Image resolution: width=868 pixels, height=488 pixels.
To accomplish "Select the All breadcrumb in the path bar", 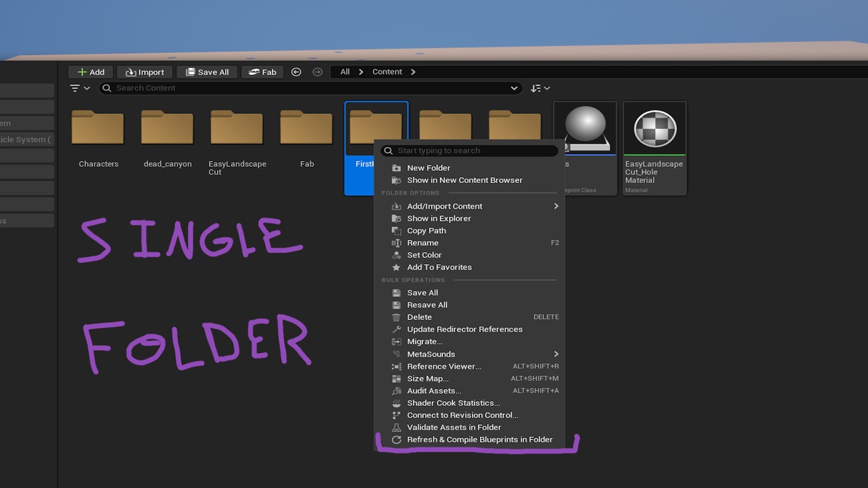I will (x=345, y=72).
